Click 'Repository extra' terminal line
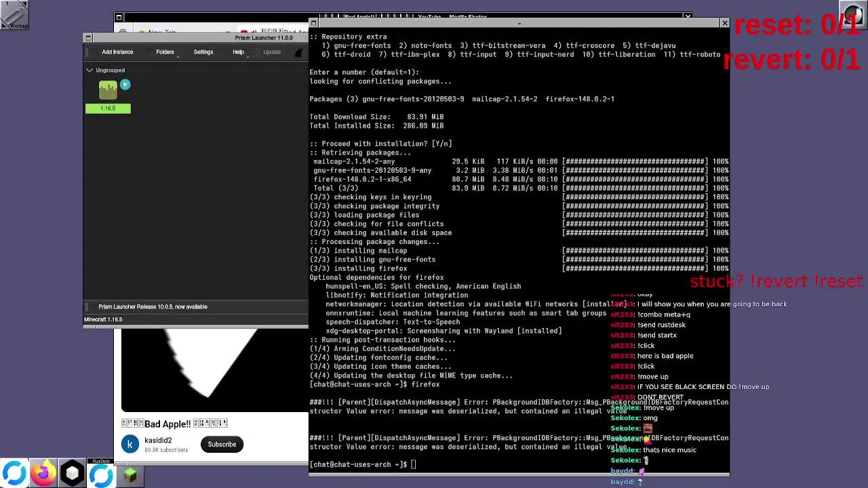Image resolution: width=868 pixels, height=488 pixels. click(348, 37)
